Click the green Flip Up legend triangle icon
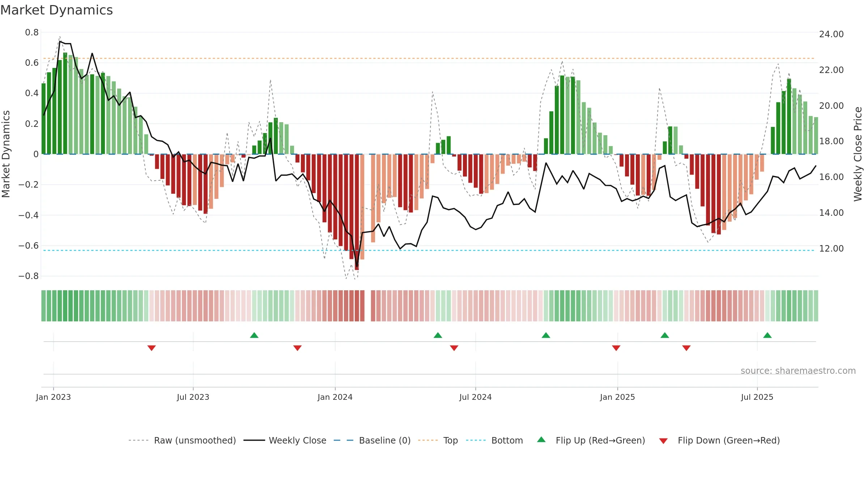868x488 pixels. point(541,440)
